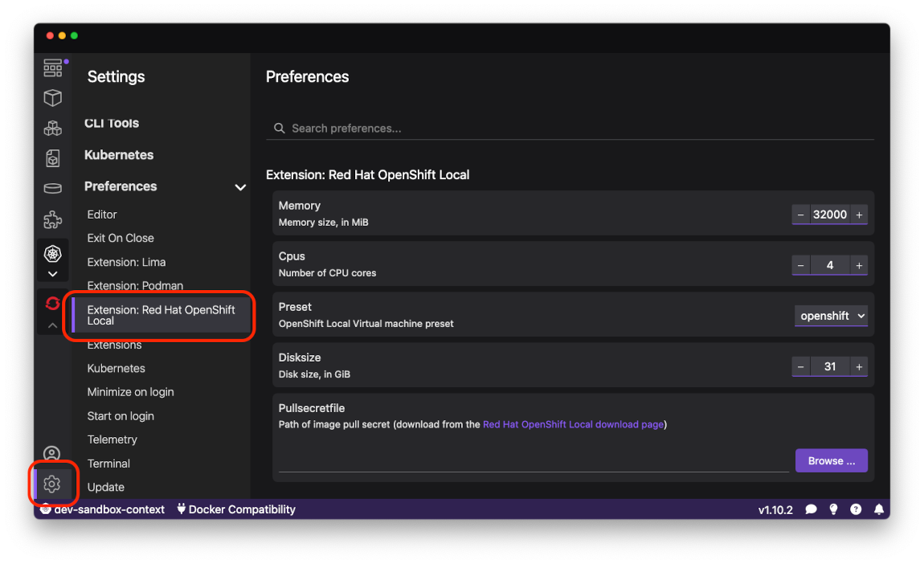Click version v1.10.2 in status bar
The image size is (924, 564).
pyautogui.click(x=775, y=510)
